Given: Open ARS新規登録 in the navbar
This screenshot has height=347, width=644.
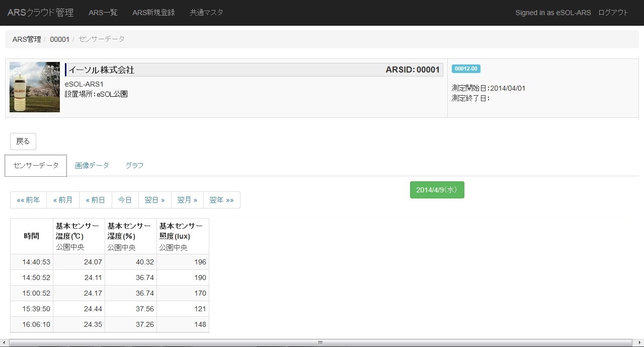Looking at the screenshot, I should click(x=153, y=13).
